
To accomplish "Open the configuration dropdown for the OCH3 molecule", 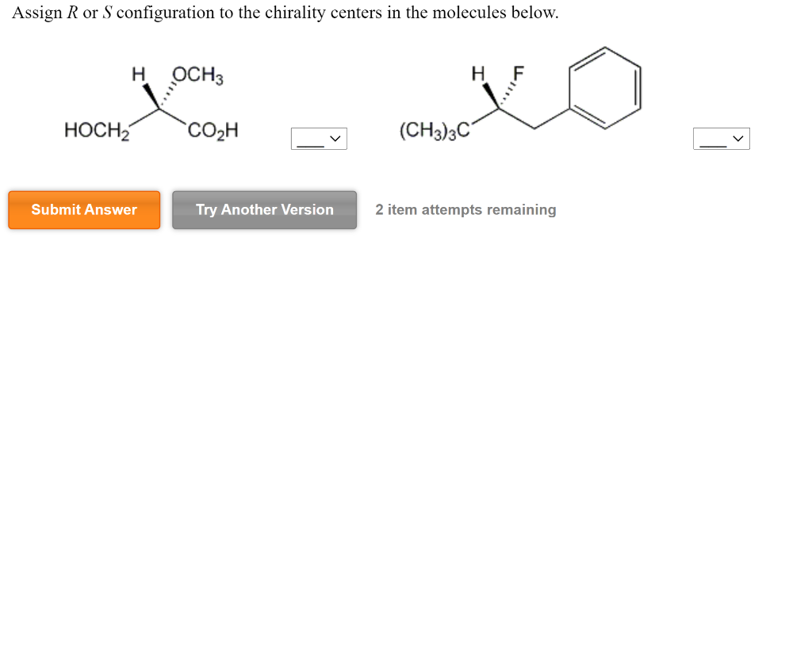I will pyautogui.click(x=319, y=138).
